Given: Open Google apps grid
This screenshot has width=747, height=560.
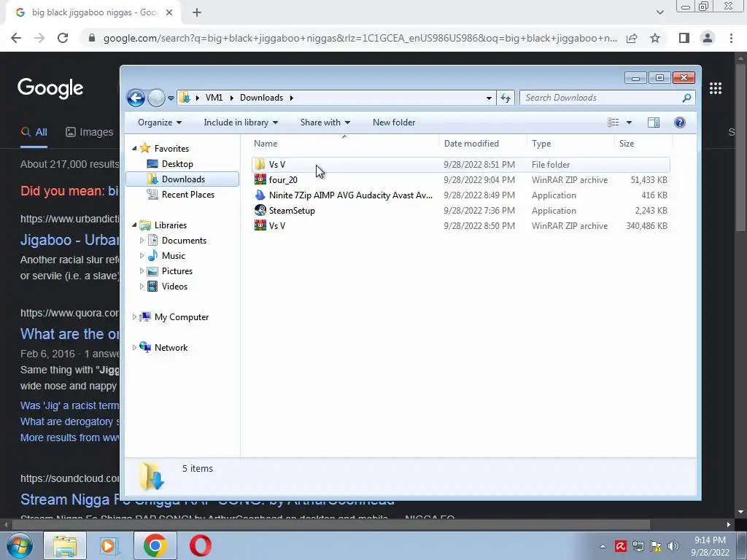Looking at the screenshot, I should (x=716, y=88).
